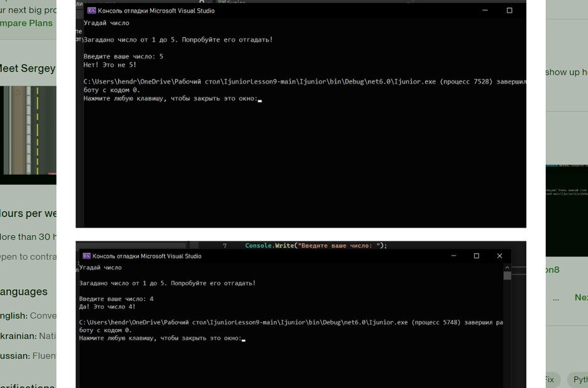Click the Console.Write code line in the editor
This screenshot has height=388, width=588.
point(316,245)
